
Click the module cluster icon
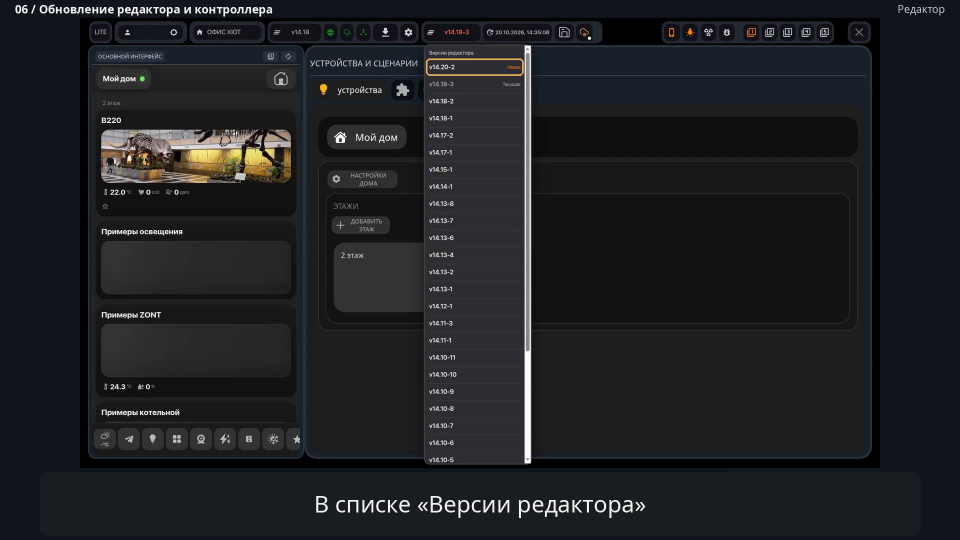(708, 32)
